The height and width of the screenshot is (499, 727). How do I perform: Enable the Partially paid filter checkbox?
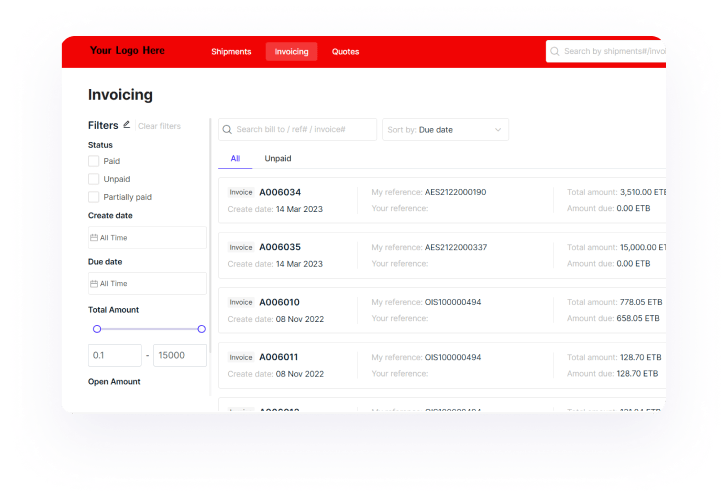(93, 197)
